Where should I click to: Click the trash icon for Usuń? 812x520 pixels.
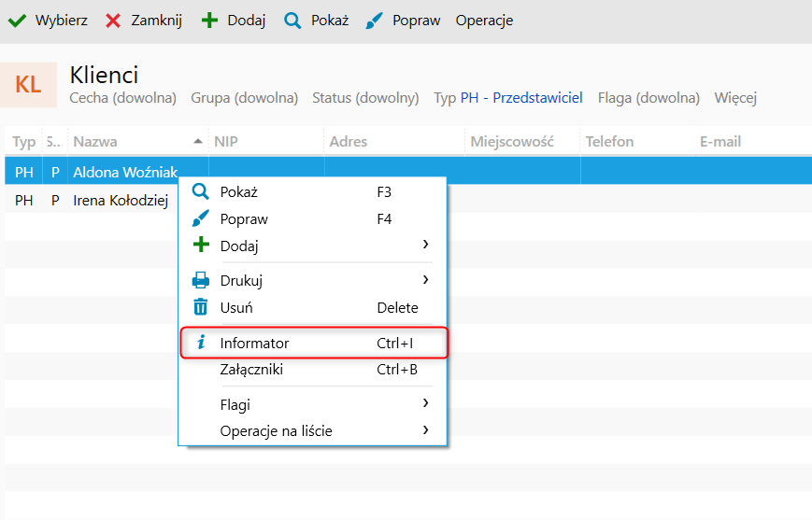click(x=201, y=307)
